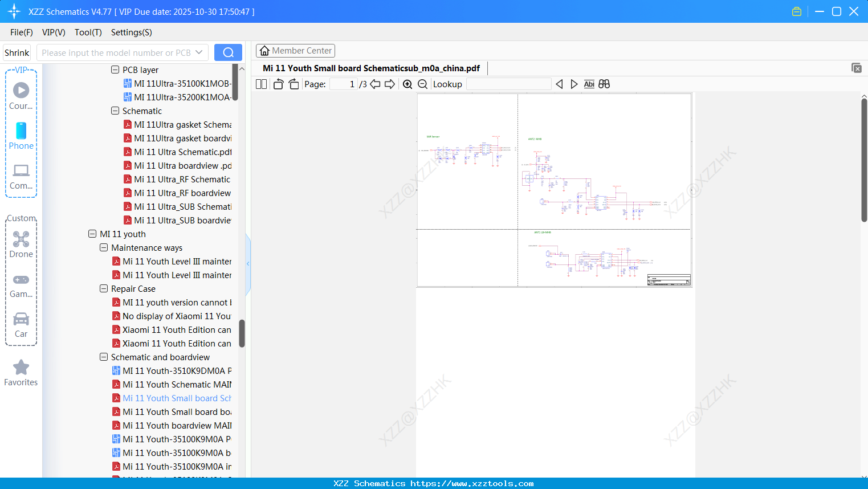
Task: Collapse the Schematic tree node
Action: [115, 111]
